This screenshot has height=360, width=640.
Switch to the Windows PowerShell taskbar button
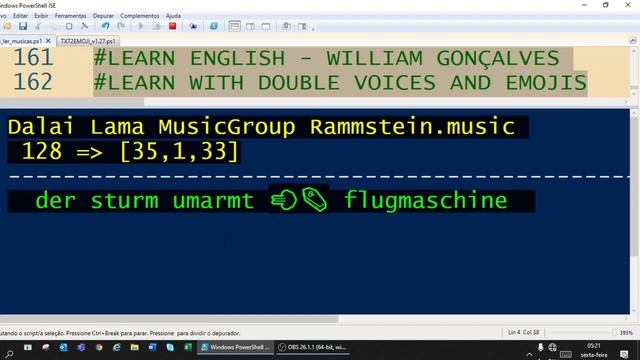coord(236,347)
